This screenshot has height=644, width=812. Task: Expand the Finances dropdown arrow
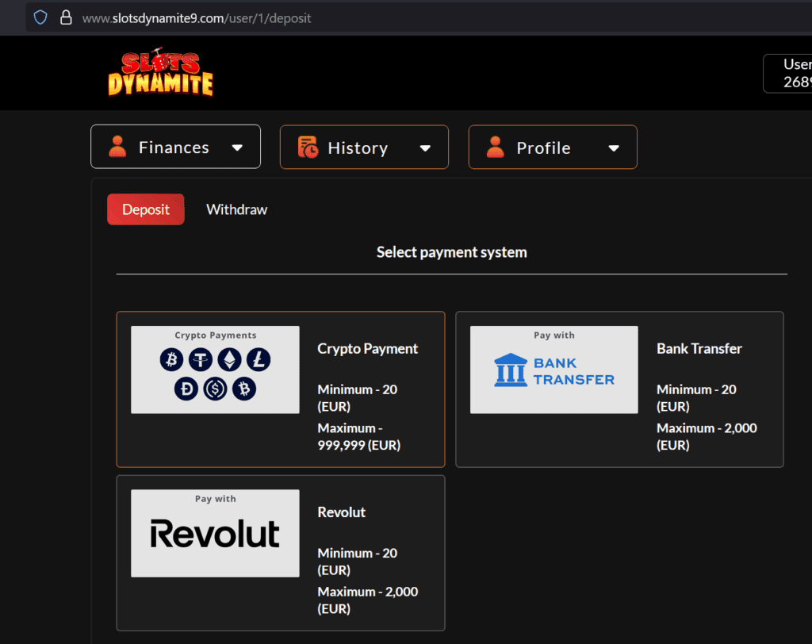pos(237,148)
